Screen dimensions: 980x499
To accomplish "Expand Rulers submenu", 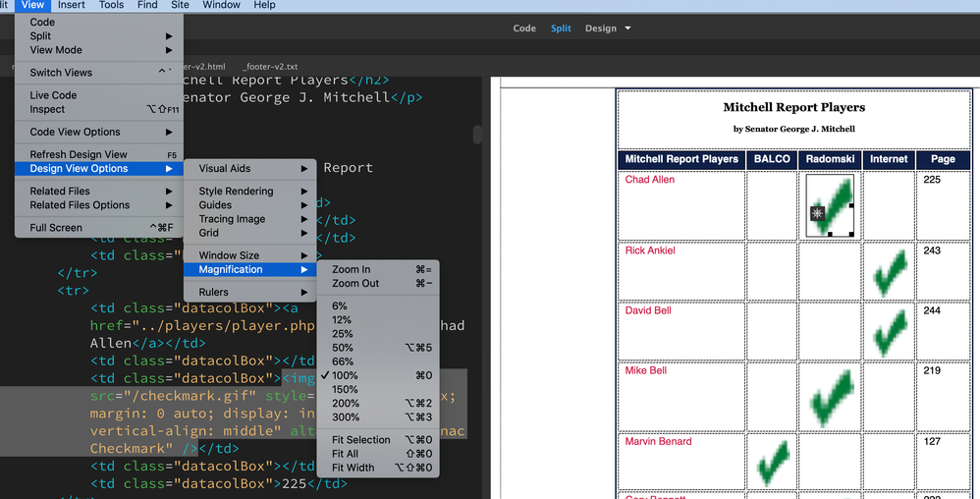I will (250, 292).
